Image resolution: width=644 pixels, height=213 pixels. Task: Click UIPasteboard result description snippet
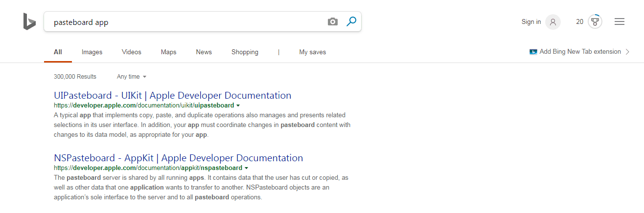click(202, 125)
